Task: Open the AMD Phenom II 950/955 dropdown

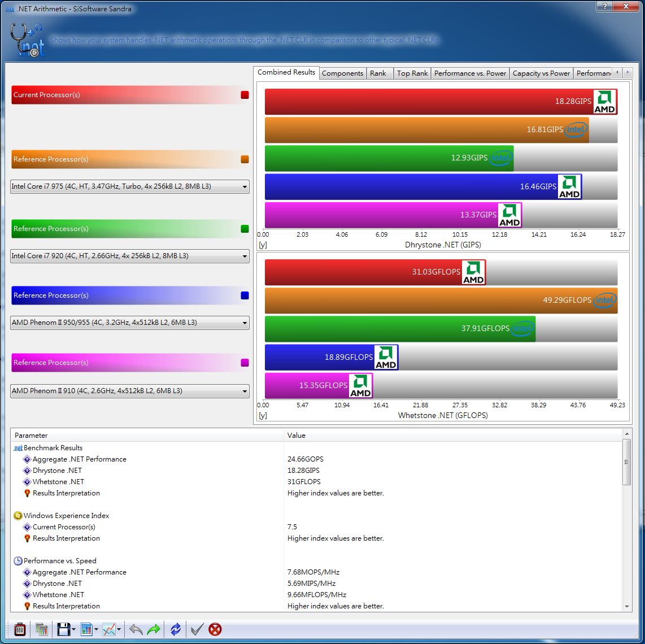Action: click(x=130, y=323)
